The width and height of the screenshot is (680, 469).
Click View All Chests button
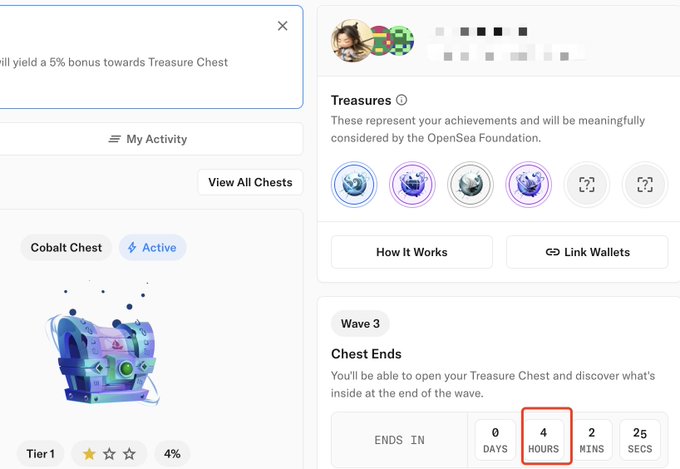(x=250, y=182)
